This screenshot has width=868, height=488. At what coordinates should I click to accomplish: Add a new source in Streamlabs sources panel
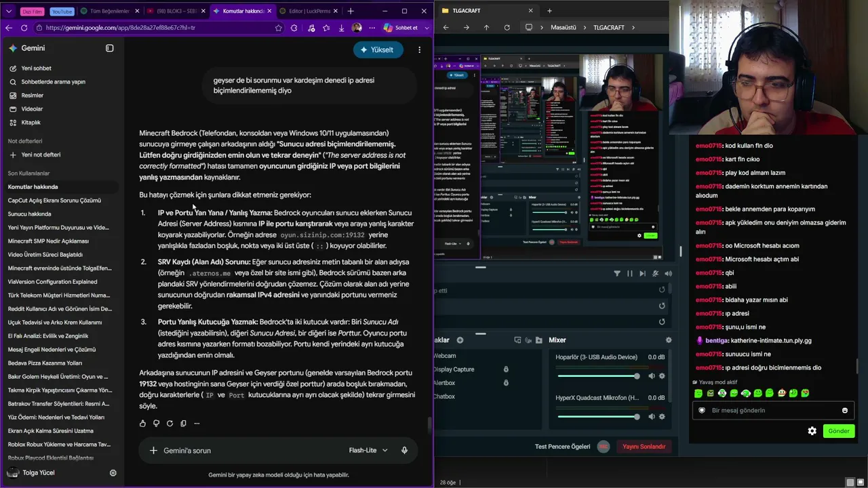[460, 340]
